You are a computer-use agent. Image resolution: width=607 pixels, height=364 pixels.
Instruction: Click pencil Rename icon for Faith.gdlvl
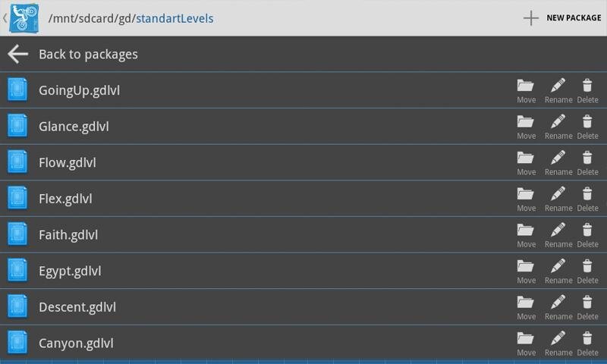[558, 231]
